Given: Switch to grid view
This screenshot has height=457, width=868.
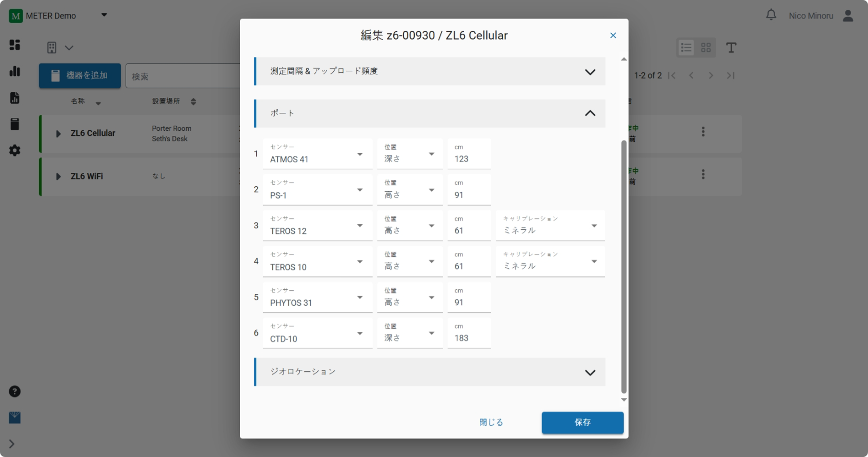Looking at the screenshot, I should point(706,48).
